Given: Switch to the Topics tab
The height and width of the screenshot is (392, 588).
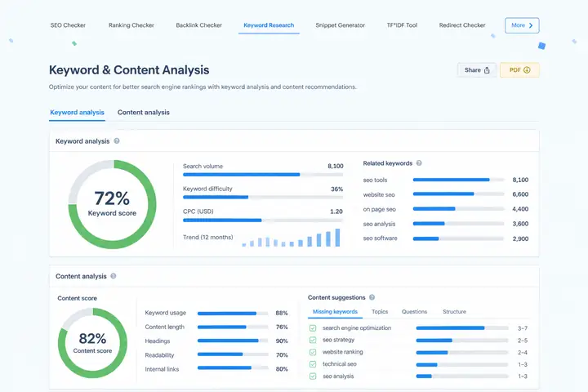Looking at the screenshot, I should (380, 312).
